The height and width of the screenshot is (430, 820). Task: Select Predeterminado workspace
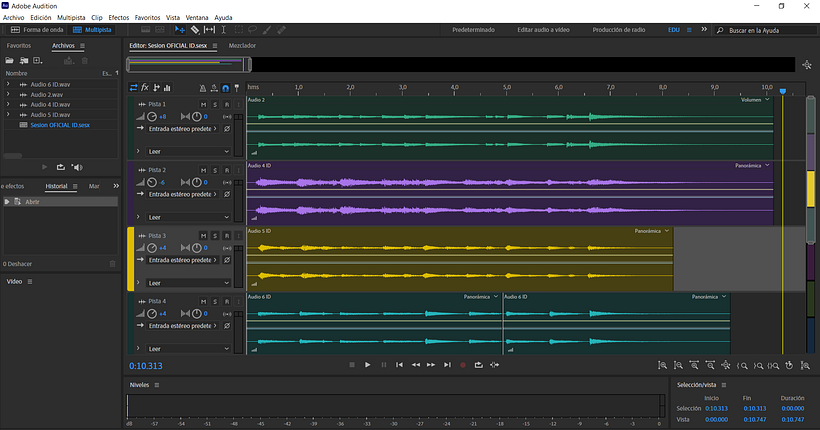tap(473, 30)
